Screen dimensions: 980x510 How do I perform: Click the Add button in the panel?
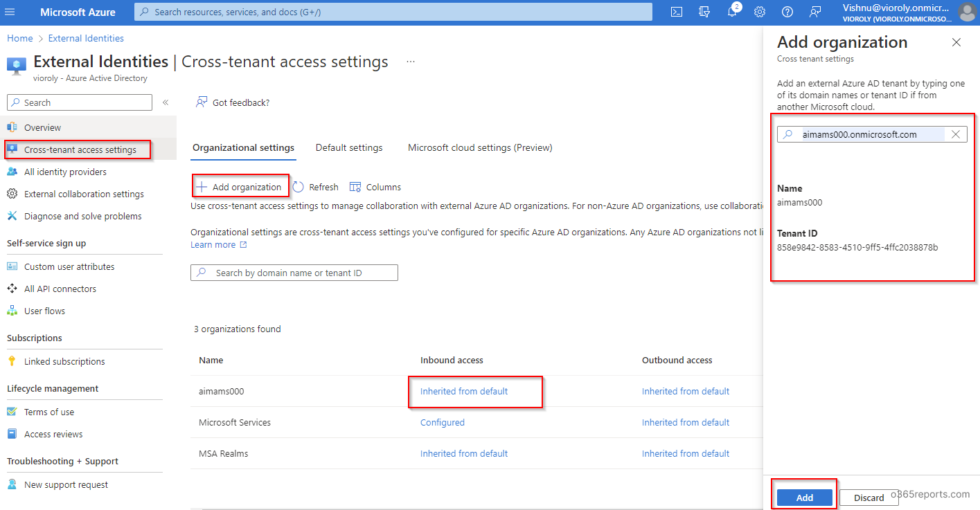coord(804,498)
